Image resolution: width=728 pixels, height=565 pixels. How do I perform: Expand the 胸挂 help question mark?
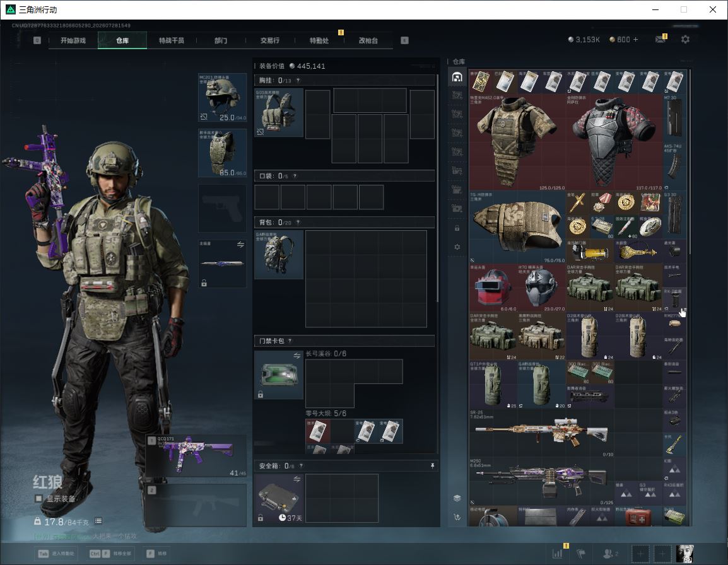[x=298, y=80]
